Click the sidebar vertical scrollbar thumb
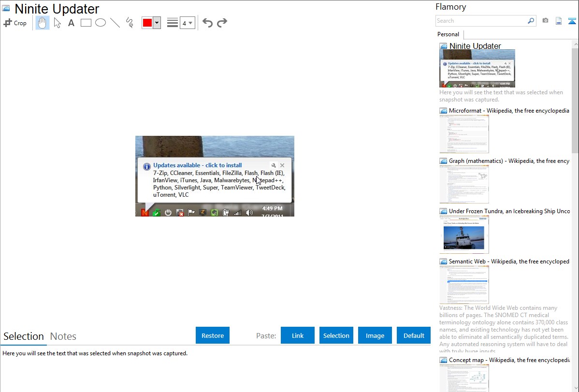The image size is (579, 392). [575, 100]
